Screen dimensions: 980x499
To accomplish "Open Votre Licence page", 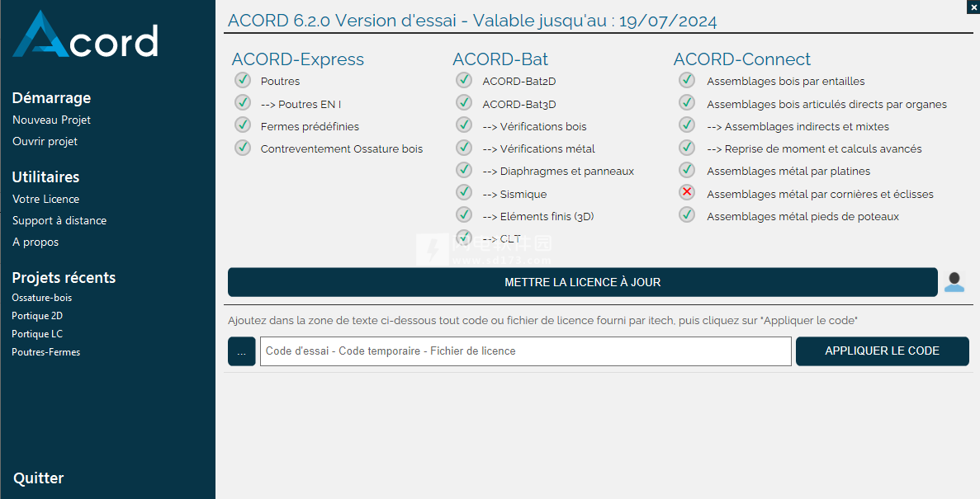I will click(45, 200).
